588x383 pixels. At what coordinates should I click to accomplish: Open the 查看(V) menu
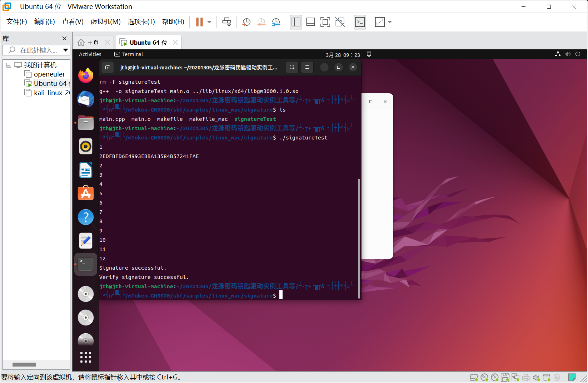(x=73, y=22)
